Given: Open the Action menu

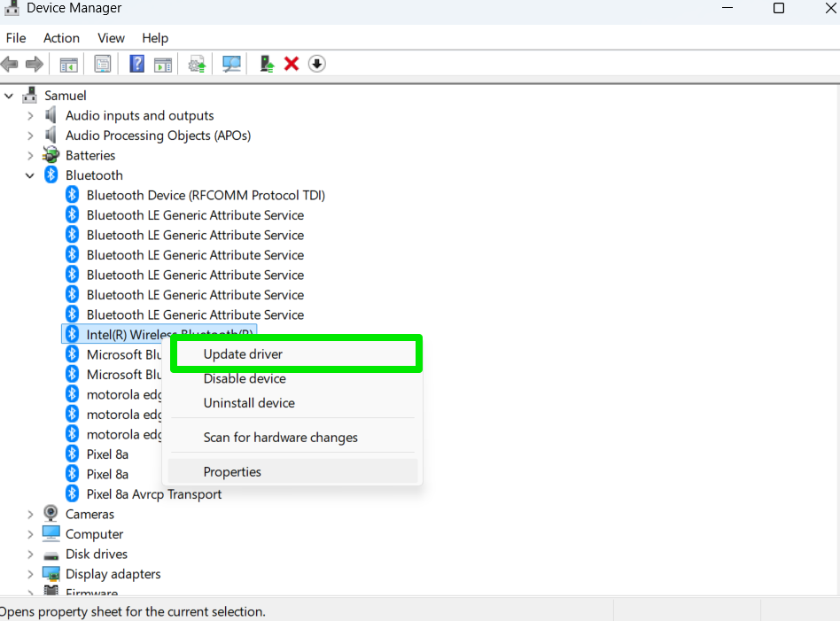Looking at the screenshot, I should pos(62,38).
